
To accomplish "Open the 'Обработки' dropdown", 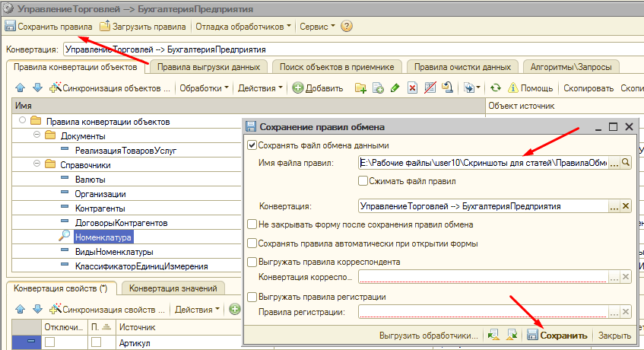I will click(204, 88).
